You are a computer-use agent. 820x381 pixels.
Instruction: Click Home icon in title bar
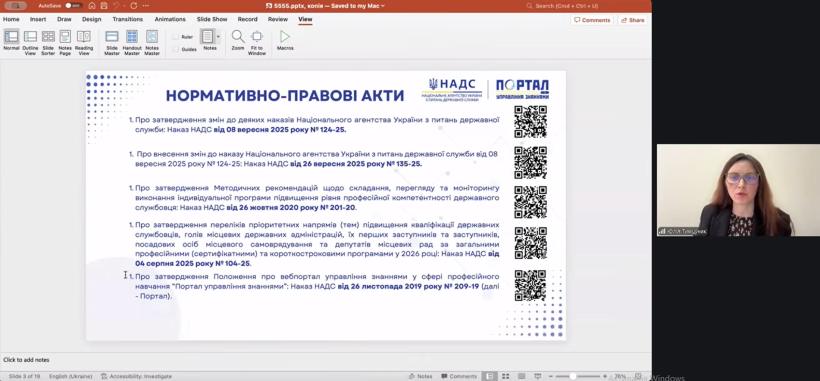92,6
